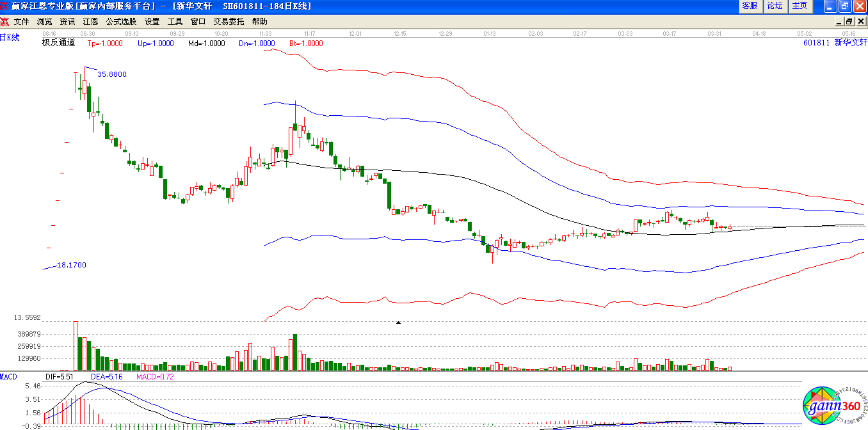
Task: Click the 03-31 date on time axis
Action: tap(714, 33)
